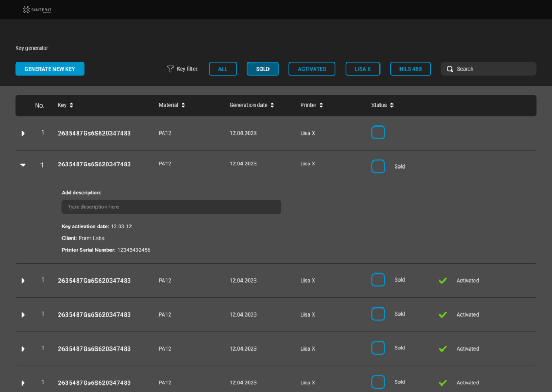The height and width of the screenshot is (392, 552).
Task: Tick the checkbox in the first key row
Action: (x=378, y=132)
